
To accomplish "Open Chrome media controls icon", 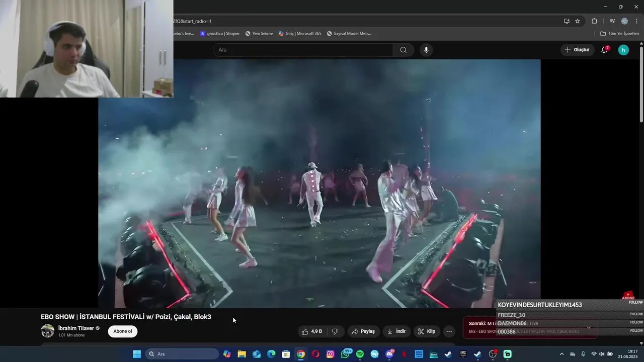I will (612, 21).
